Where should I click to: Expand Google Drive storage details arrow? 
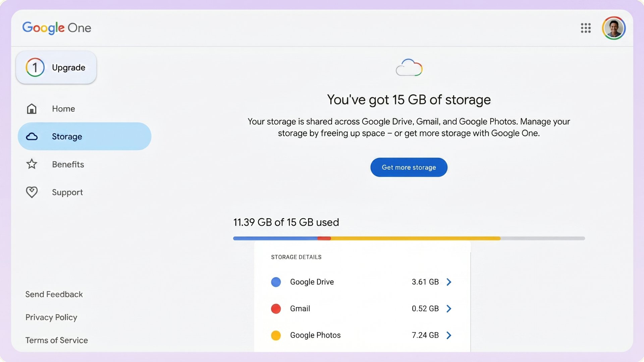[x=449, y=282]
